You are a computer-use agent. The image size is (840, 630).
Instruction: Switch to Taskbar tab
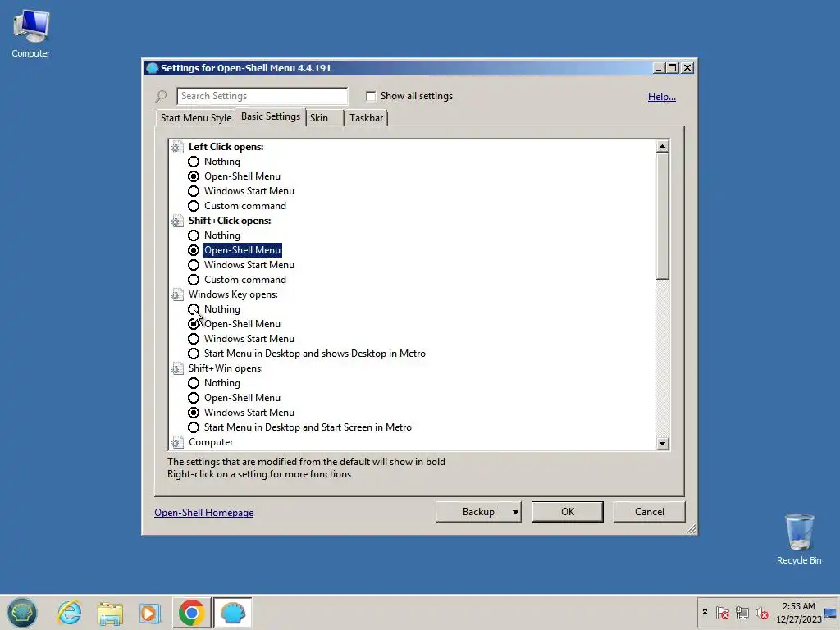tap(366, 118)
